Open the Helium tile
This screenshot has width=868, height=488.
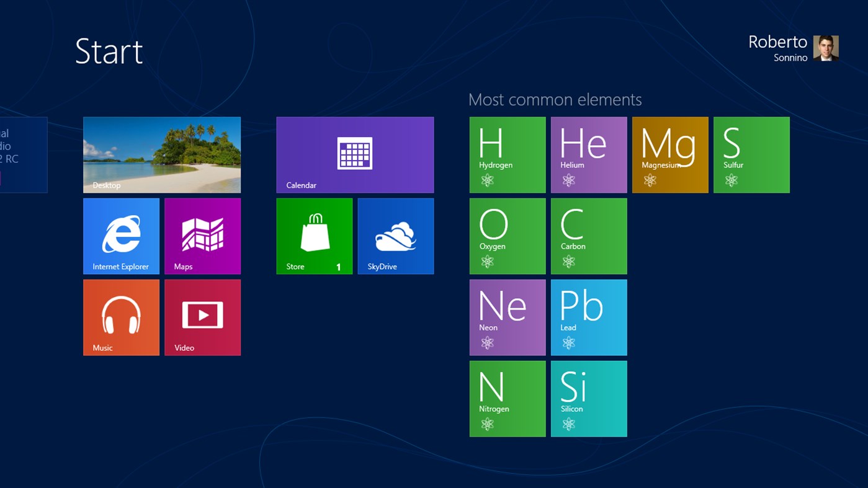tap(588, 154)
